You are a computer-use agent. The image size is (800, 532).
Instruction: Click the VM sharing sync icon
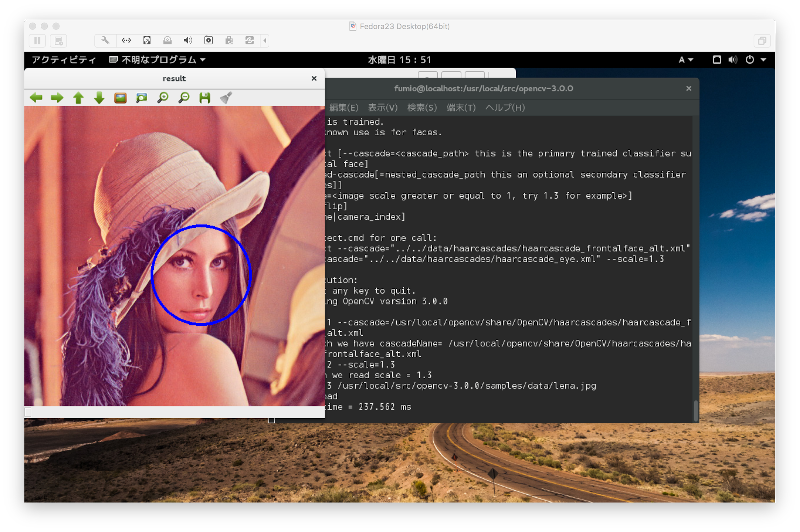point(249,41)
